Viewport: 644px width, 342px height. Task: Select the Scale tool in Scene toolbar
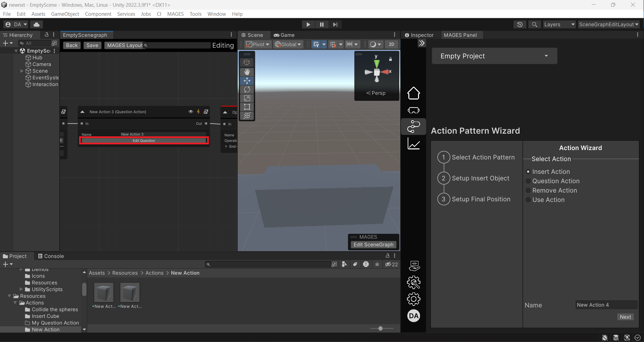pyautogui.click(x=247, y=98)
